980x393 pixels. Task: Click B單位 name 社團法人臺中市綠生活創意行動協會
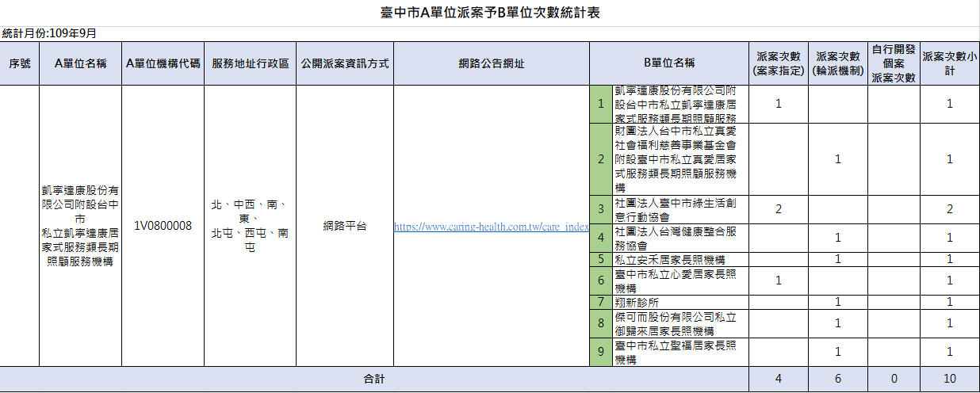[x=680, y=209]
